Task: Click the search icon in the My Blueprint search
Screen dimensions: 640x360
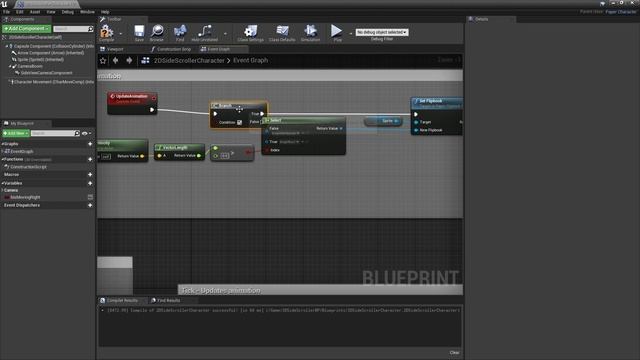Action: pyautogui.click(x=77, y=133)
